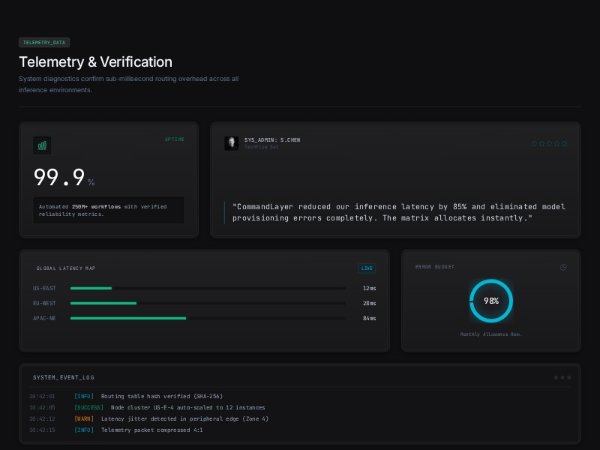Click the ERROR BUDGET card title
This screenshot has height=450, width=600.
tap(435, 267)
